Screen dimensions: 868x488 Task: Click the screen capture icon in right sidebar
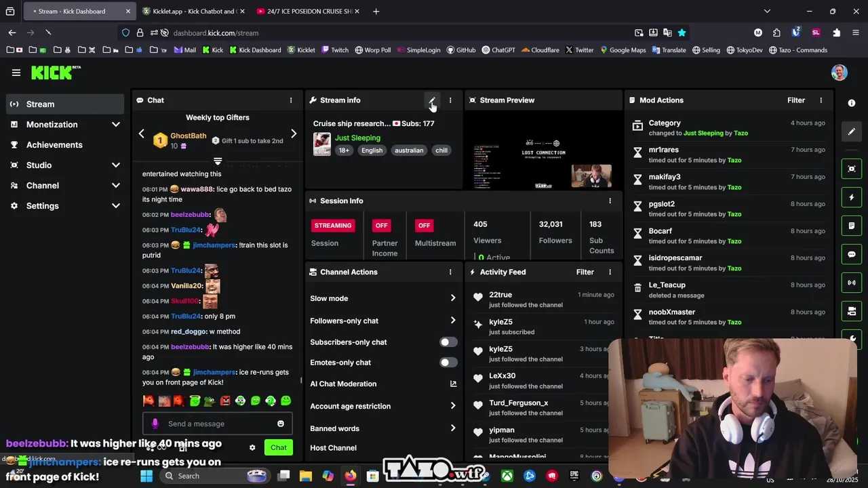pyautogui.click(x=852, y=169)
